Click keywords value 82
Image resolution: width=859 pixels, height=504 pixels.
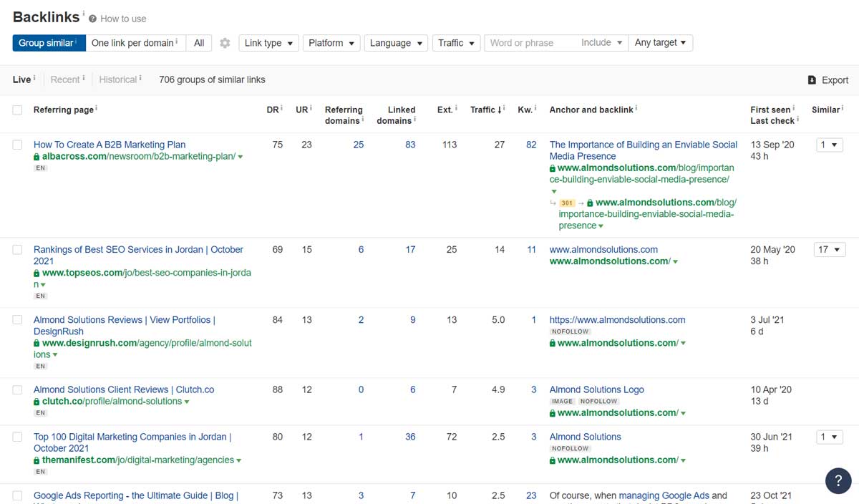[531, 145]
